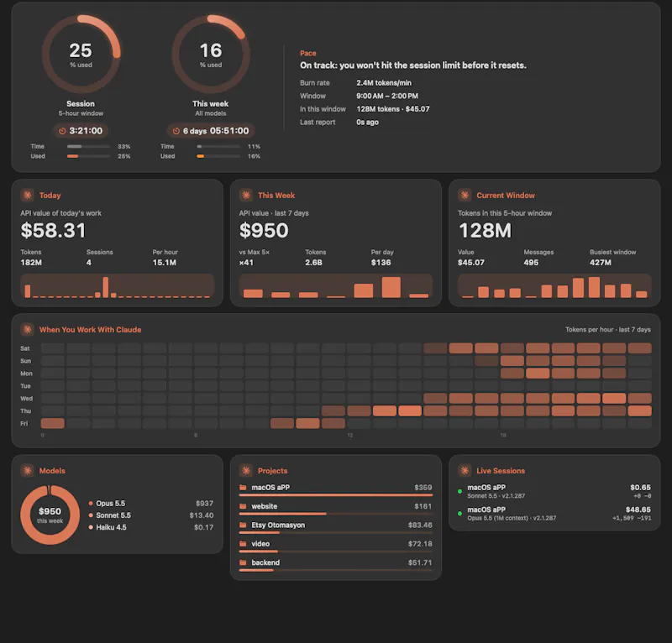This screenshot has width=672, height=643.
Task: Click the Tokens per hour · last 7 days label
Action: tap(607, 329)
